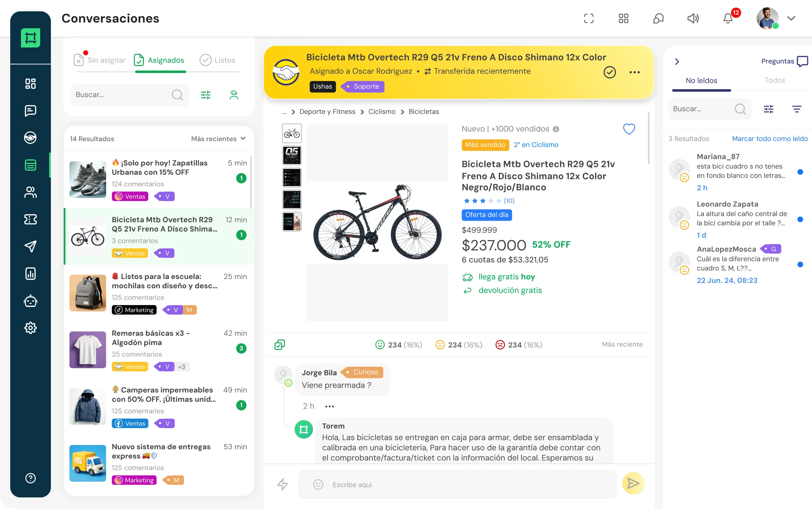Image resolution: width=812 pixels, height=509 pixels.
Task: Open the conversations list icon in sidebar
Action: click(30, 165)
